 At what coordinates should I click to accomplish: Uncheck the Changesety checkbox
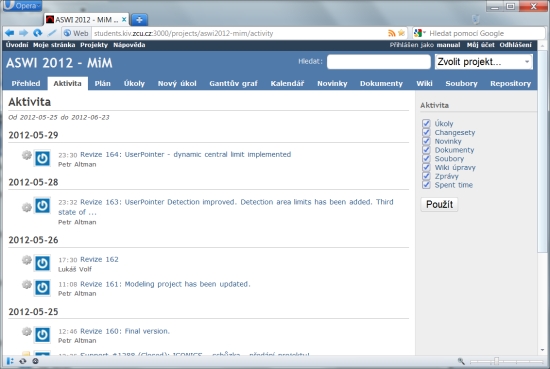click(426, 132)
